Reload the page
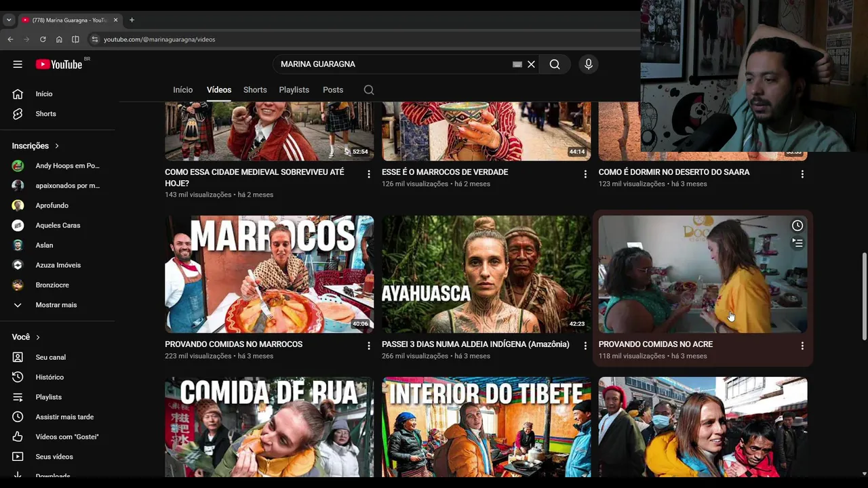Viewport: 868px width, 488px height. pyautogui.click(x=43, y=39)
